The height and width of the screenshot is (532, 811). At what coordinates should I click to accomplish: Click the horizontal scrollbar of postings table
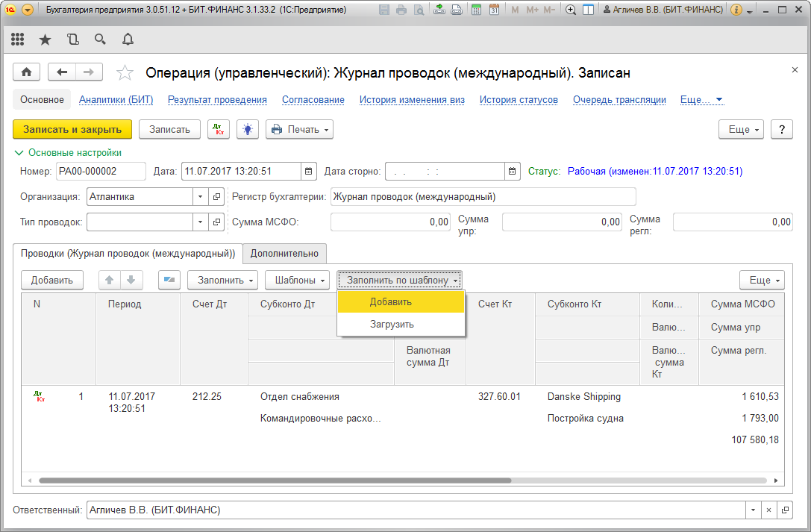click(x=275, y=481)
